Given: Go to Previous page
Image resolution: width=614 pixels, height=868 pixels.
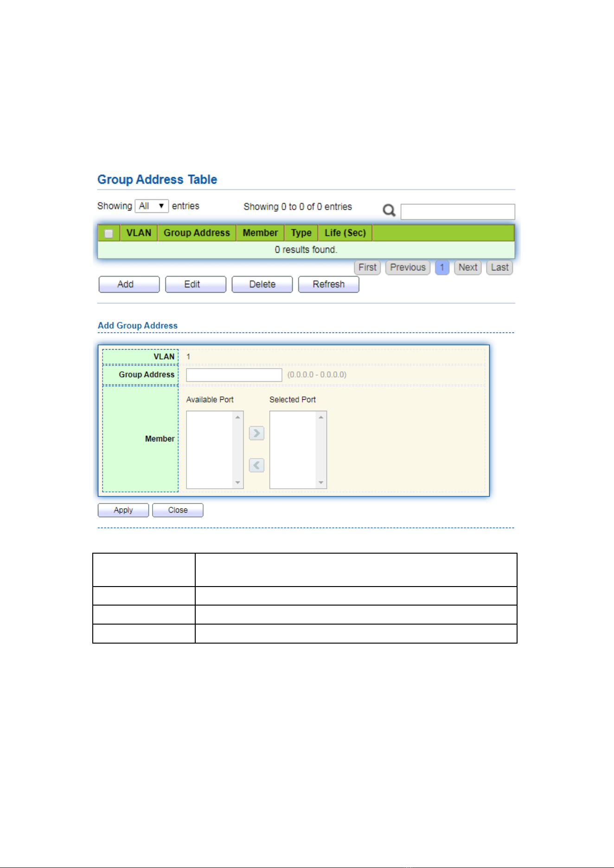Looking at the screenshot, I should (408, 268).
